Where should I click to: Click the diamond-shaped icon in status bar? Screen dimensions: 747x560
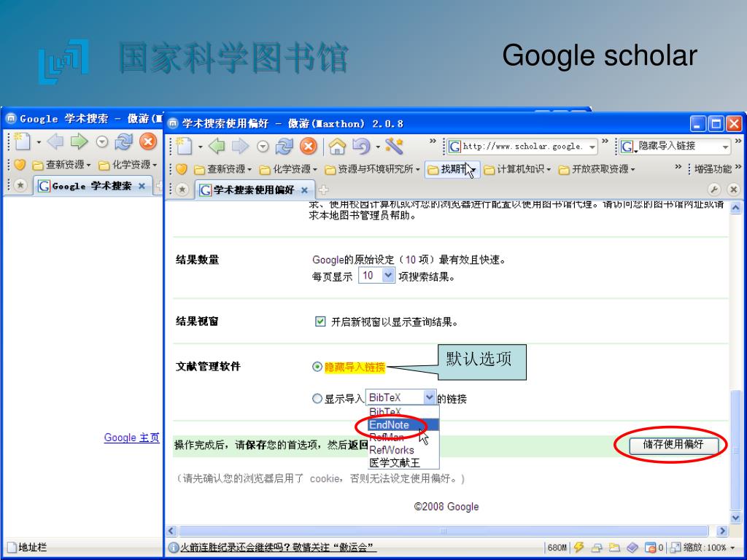pyautogui.click(x=632, y=548)
